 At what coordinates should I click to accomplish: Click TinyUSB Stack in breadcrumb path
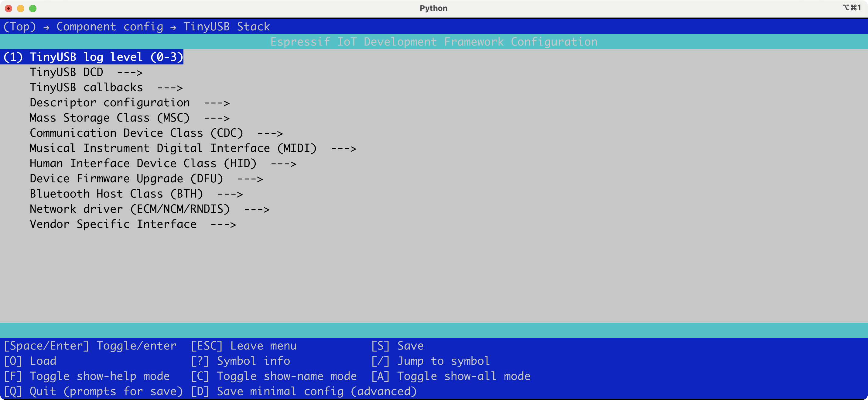227,26
